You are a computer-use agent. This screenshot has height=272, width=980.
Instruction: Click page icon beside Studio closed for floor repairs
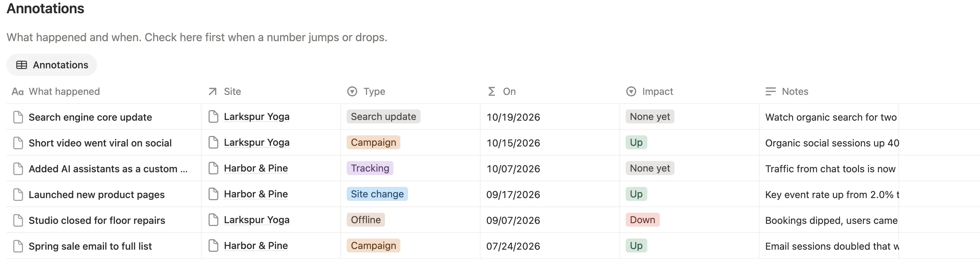pyautogui.click(x=18, y=220)
